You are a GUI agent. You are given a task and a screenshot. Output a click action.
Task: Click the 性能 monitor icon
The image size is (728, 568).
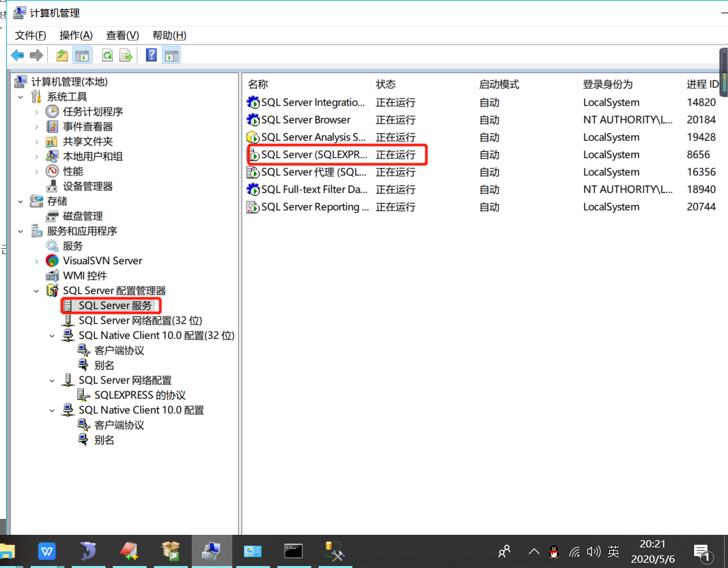coord(52,171)
